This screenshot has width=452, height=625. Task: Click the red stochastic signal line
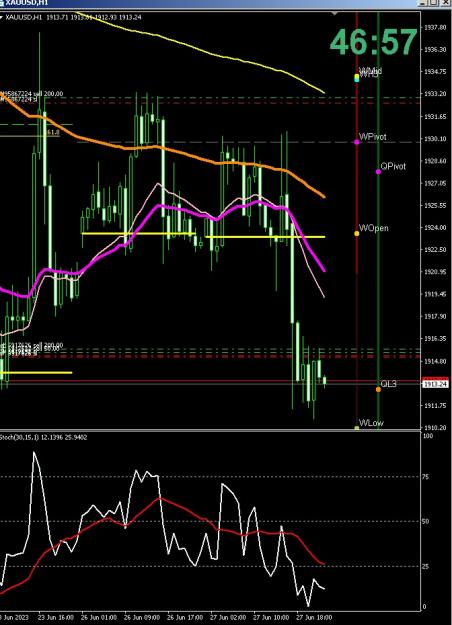coord(159,499)
